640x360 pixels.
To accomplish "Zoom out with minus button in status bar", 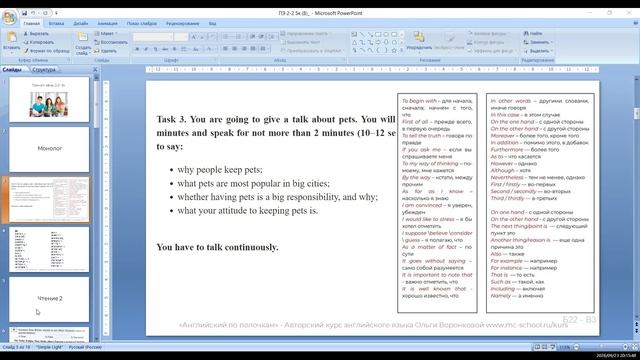I will pyautogui.click(x=576, y=347).
